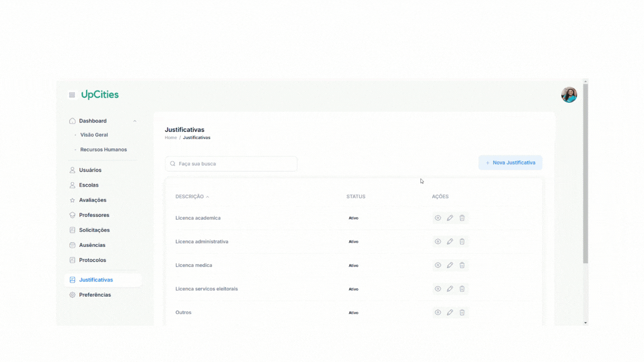
Task: Open Preferências in sidebar
Action: 95,295
